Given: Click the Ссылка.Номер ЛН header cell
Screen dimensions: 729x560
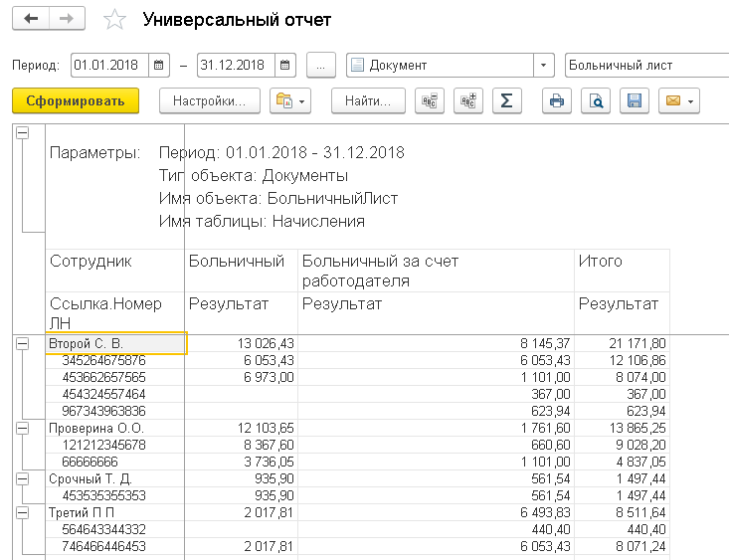Looking at the screenshot, I should point(115,313).
